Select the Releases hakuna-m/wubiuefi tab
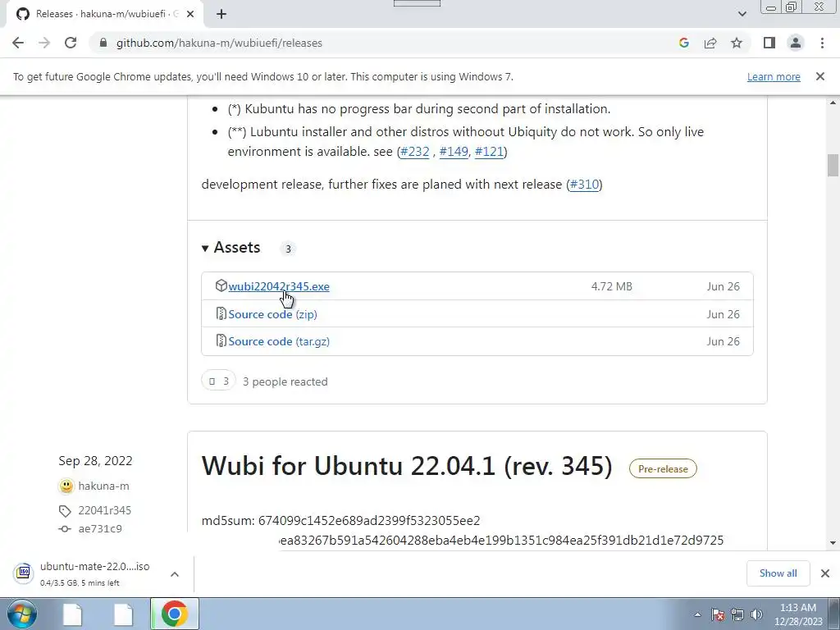 tap(104, 14)
